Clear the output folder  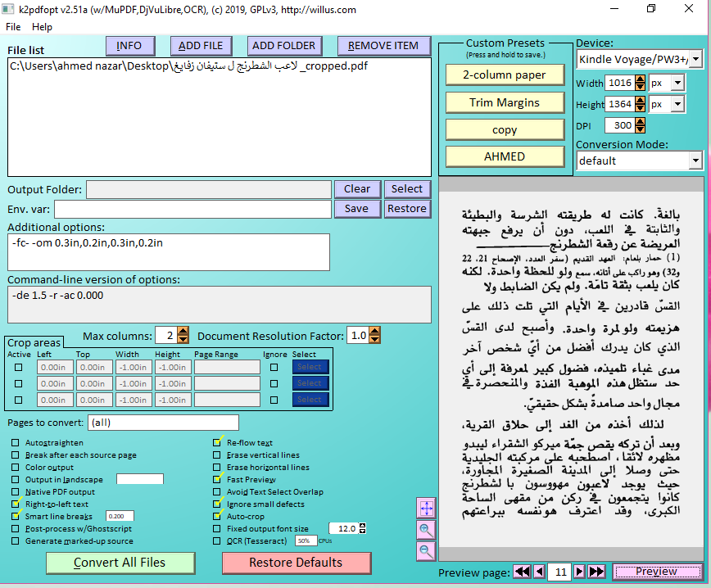[x=357, y=189]
